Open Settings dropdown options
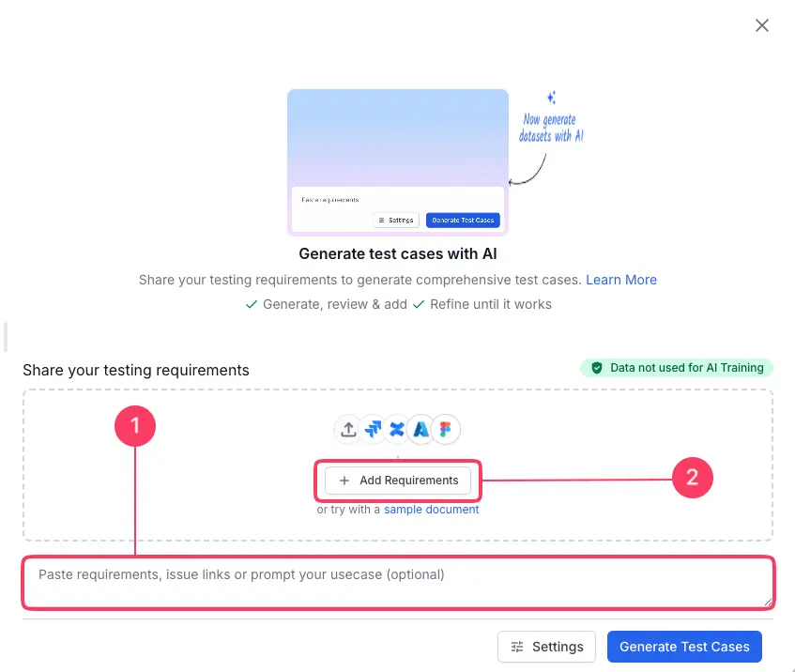 [x=546, y=647]
